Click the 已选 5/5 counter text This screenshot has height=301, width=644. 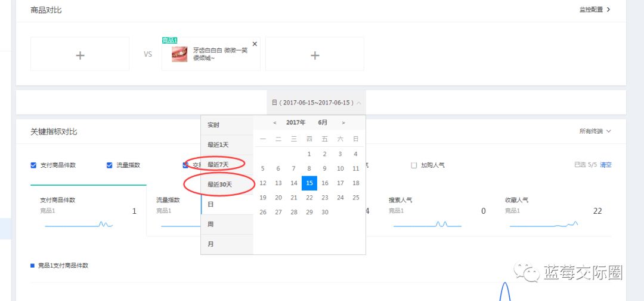(x=586, y=165)
